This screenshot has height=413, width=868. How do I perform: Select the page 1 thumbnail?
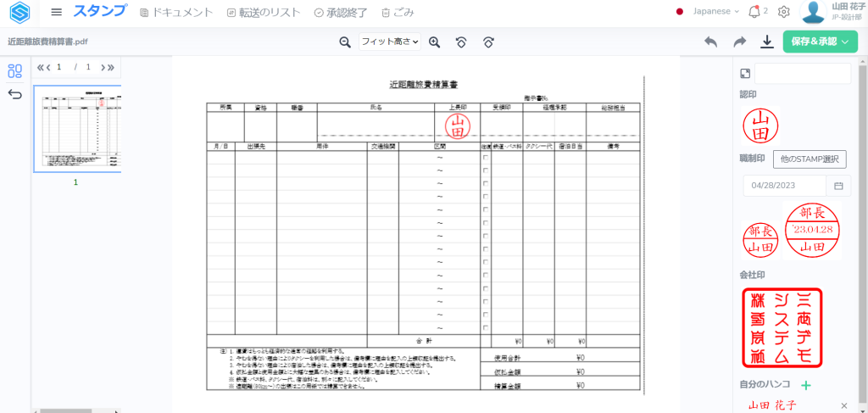[77, 129]
